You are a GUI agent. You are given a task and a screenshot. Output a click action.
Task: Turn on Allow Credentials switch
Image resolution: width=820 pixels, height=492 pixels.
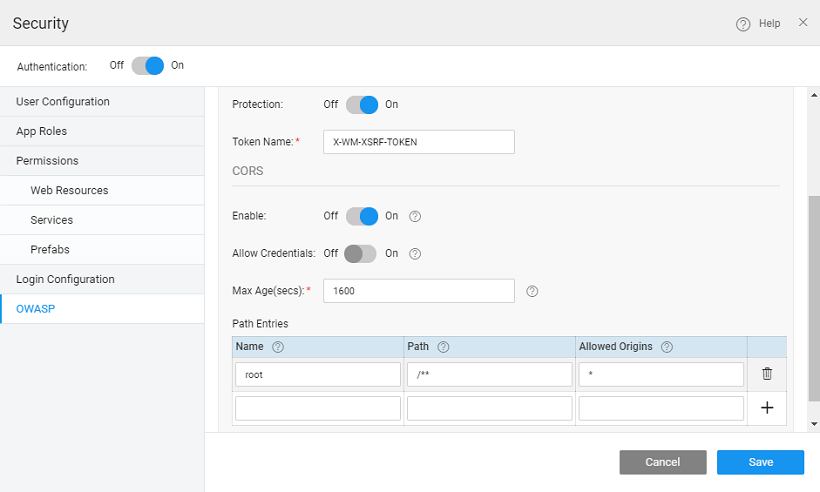point(360,254)
